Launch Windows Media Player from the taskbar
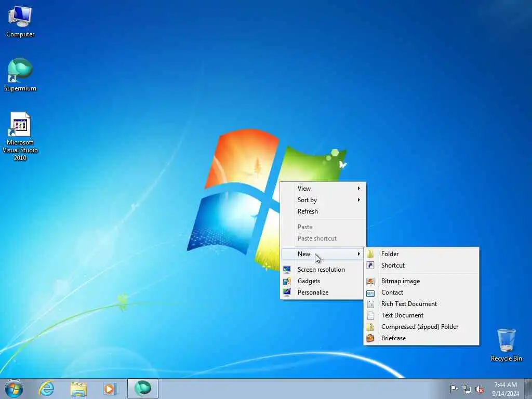The width and height of the screenshot is (532, 399). tap(110, 389)
